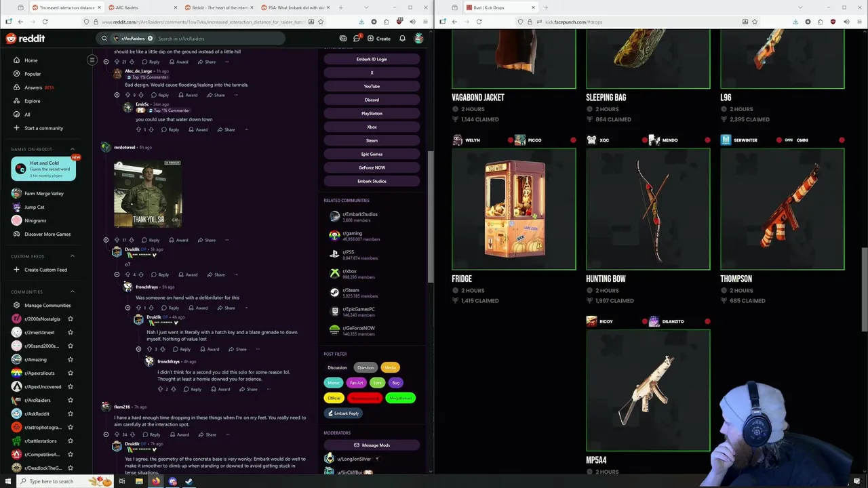Collapse the o7 comment by Druidik
Screen dimensions: 868x488
click(x=117, y=274)
